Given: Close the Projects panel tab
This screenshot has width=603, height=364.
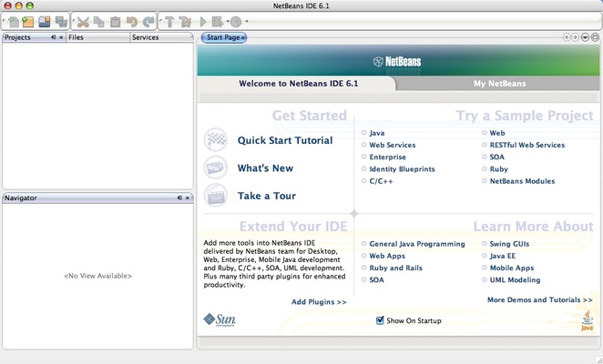Looking at the screenshot, I should pos(61,37).
